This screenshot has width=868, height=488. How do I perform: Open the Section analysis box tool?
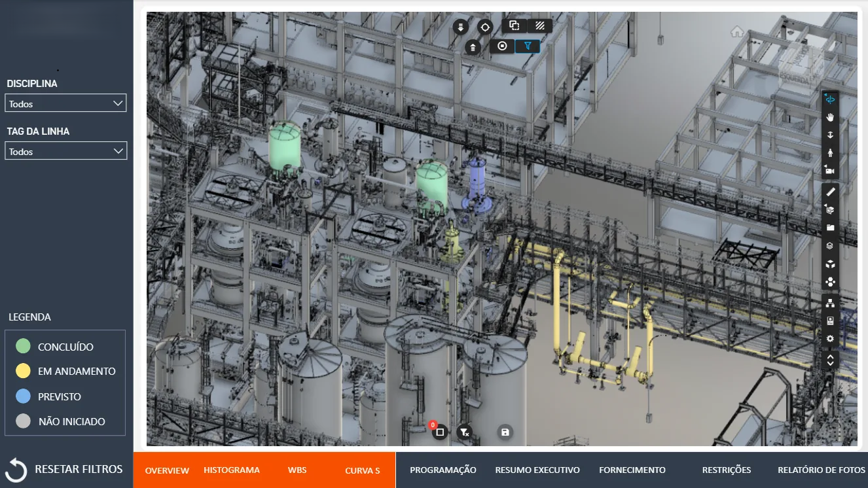tap(830, 209)
